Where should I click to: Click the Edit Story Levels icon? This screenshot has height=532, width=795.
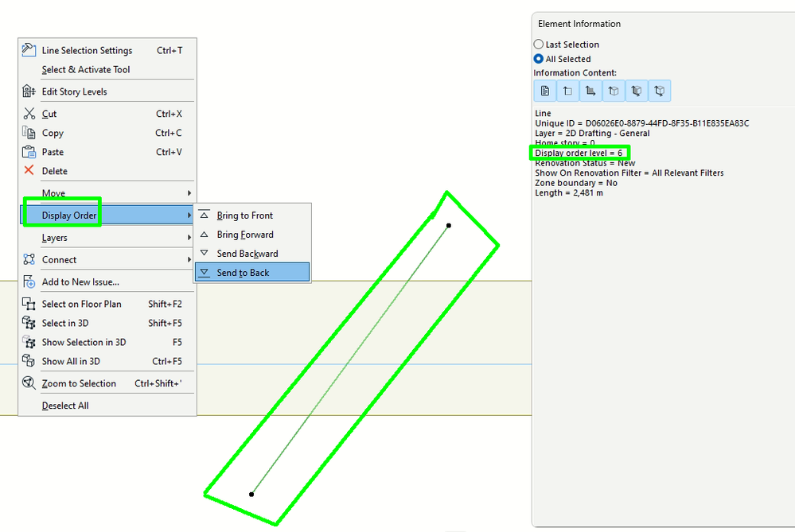tap(28, 91)
